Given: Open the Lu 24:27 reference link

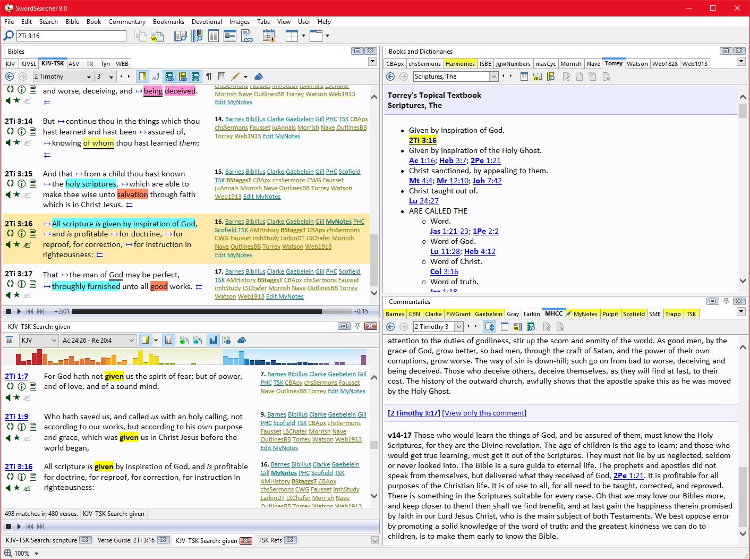Looking at the screenshot, I should 424,201.
